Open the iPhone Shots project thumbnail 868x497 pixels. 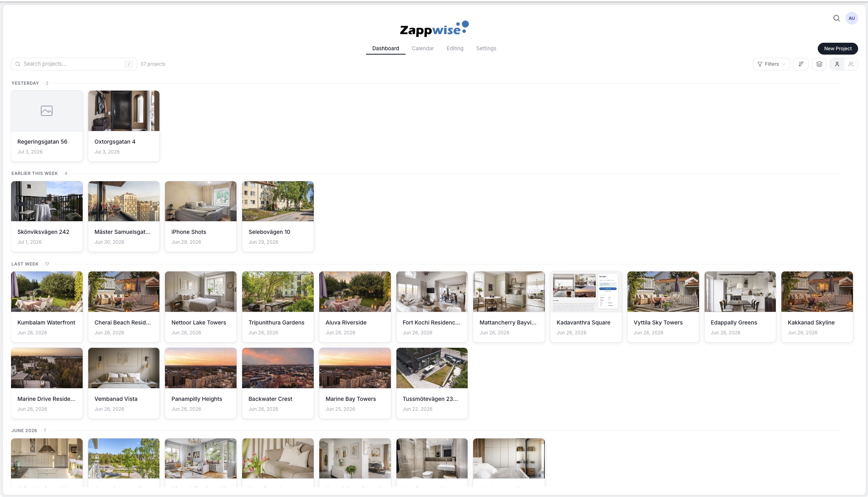201,201
